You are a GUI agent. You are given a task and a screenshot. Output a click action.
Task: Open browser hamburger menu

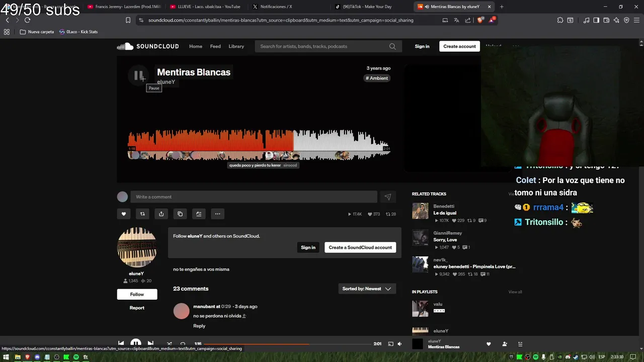coord(636,20)
